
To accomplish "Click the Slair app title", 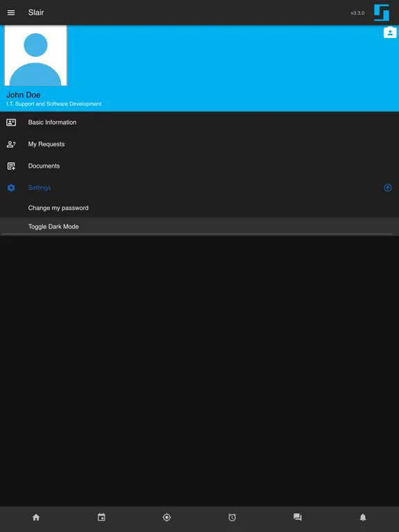I will point(36,12).
